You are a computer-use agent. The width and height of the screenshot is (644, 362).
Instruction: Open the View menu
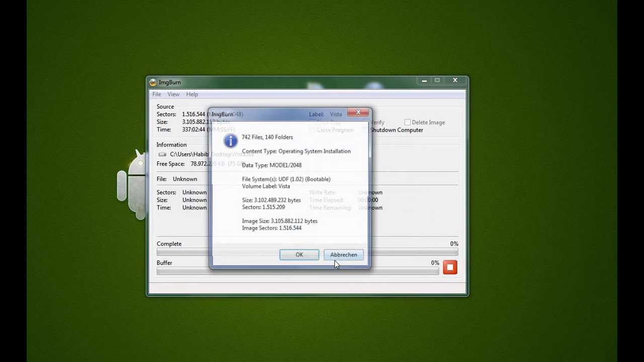pos(173,95)
